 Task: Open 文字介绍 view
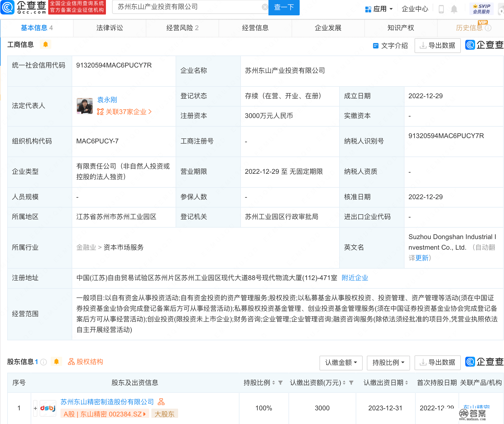(x=390, y=46)
